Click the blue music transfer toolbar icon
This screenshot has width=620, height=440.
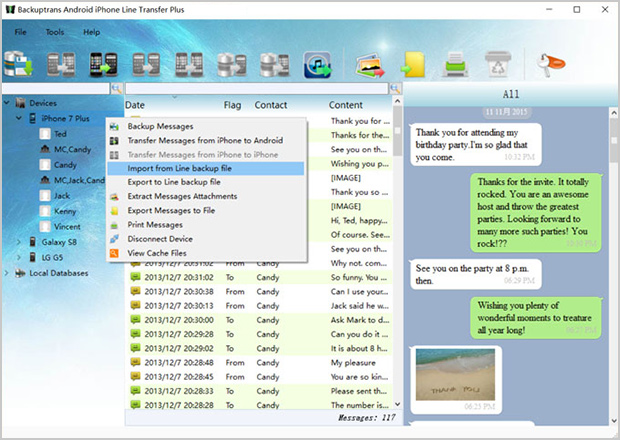(317, 63)
